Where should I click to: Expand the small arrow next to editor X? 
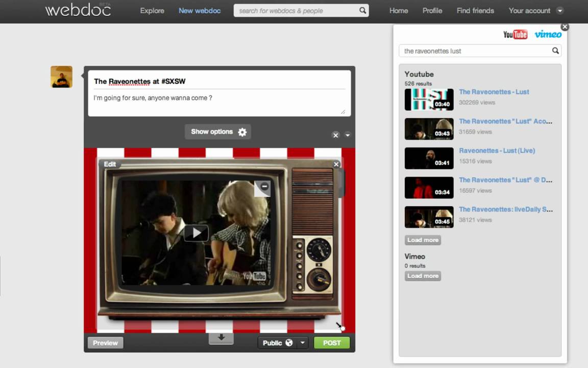pos(348,135)
